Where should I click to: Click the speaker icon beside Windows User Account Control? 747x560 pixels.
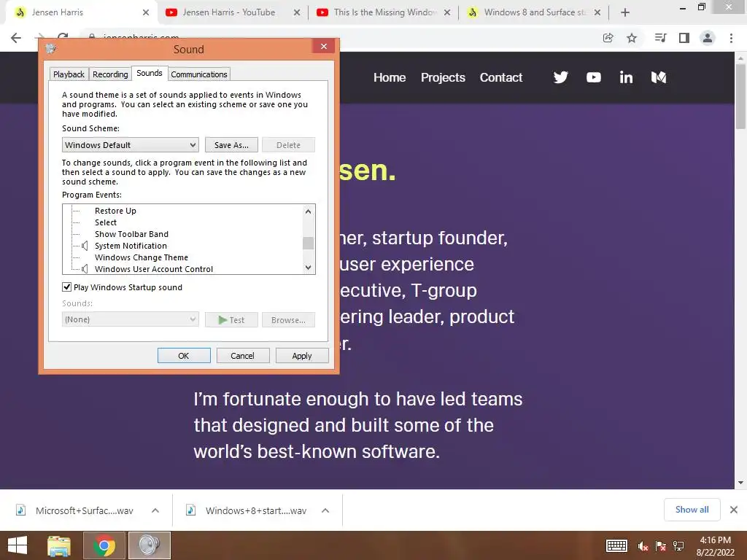click(x=85, y=268)
